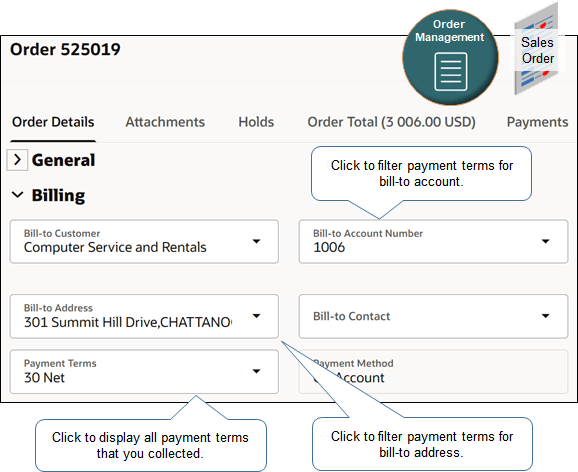Click the Computer Service and Rentals value
The width and height of the screenshot is (578, 472).
[115, 247]
